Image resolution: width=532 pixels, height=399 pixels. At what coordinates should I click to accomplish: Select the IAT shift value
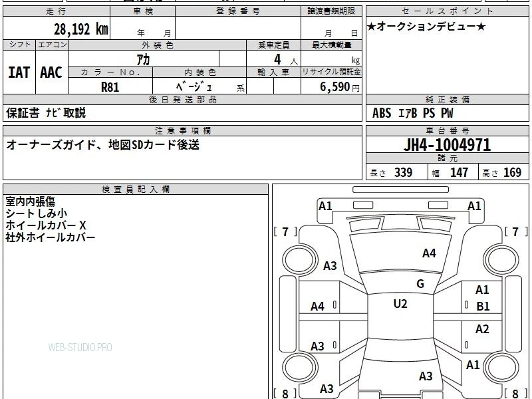pos(19,72)
